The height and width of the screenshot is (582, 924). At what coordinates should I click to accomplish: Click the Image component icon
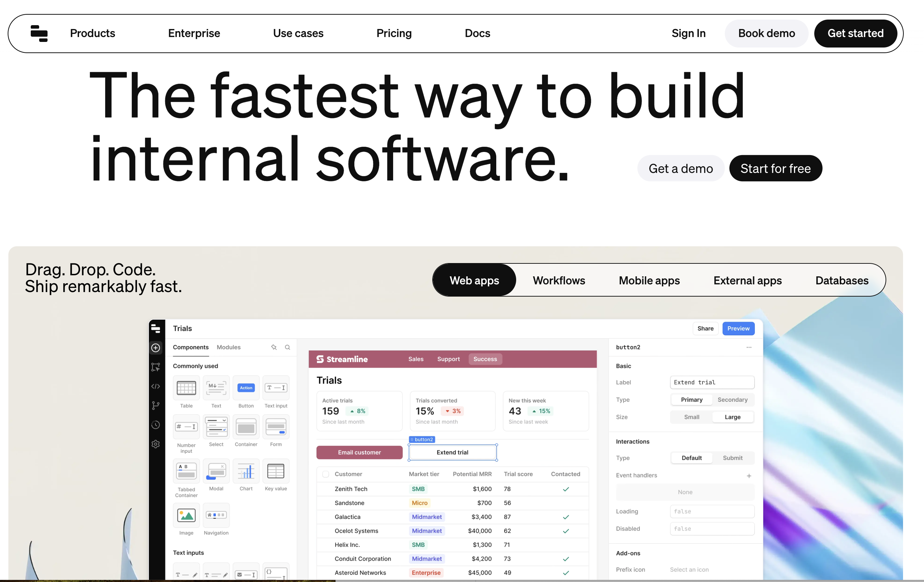point(186,516)
